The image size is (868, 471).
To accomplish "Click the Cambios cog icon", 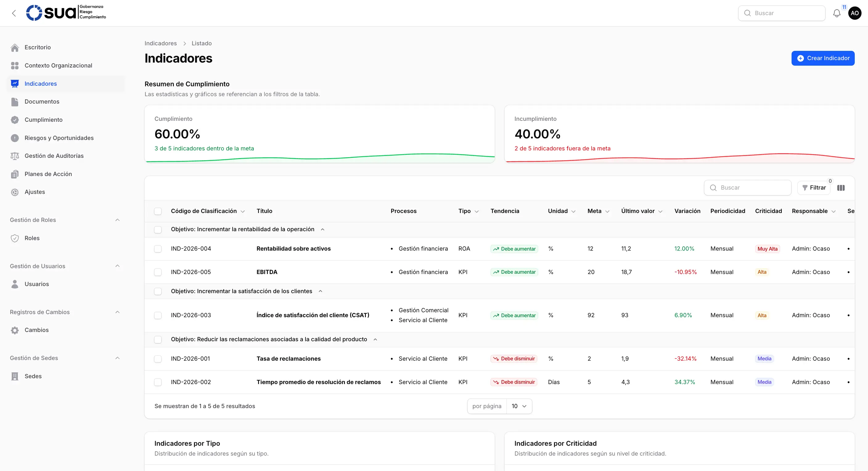I will tap(15, 330).
